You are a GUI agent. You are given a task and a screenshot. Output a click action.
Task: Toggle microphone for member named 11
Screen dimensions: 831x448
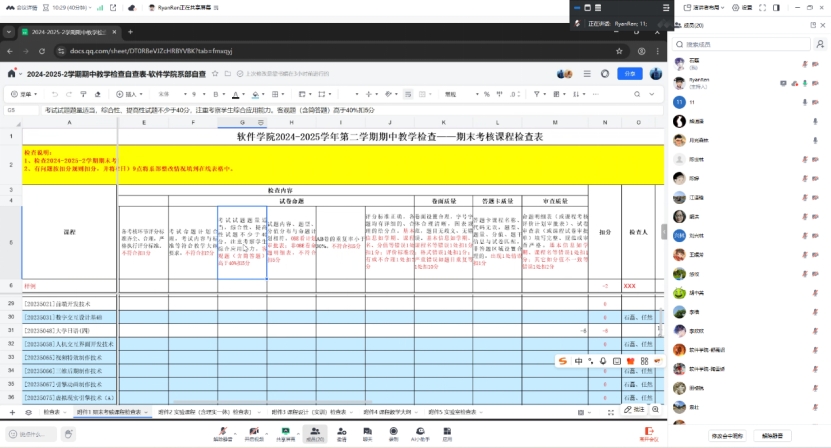click(x=805, y=102)
